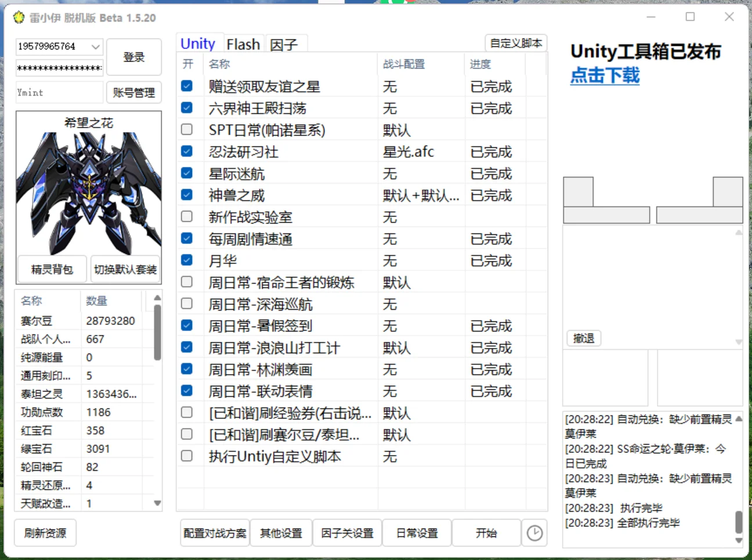Open 账号管理 account management
This screenshot has width=752, height=560.
[x=134, y=92]
